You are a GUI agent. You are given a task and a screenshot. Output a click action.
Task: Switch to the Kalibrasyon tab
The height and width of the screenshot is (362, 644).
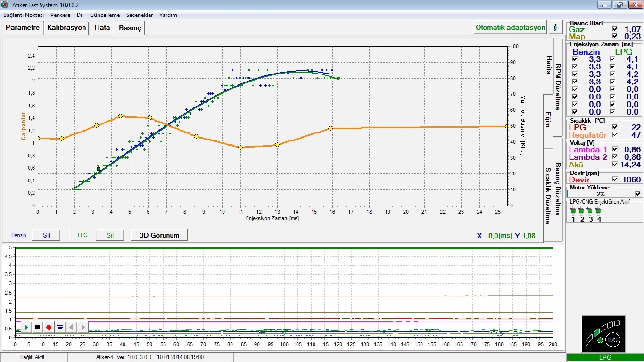(x=66, y=28)
